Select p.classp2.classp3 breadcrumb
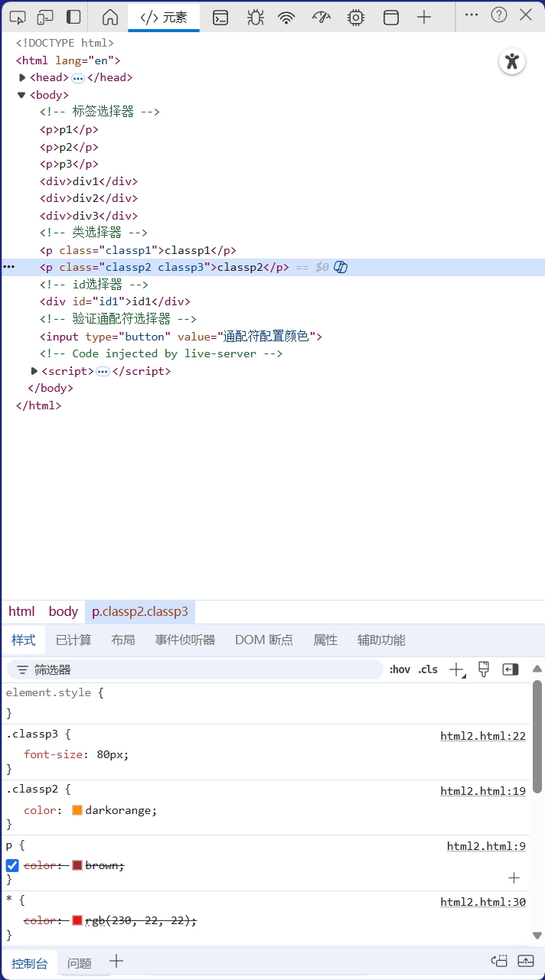This screenshot has width=545, height=980. [140, 611]
